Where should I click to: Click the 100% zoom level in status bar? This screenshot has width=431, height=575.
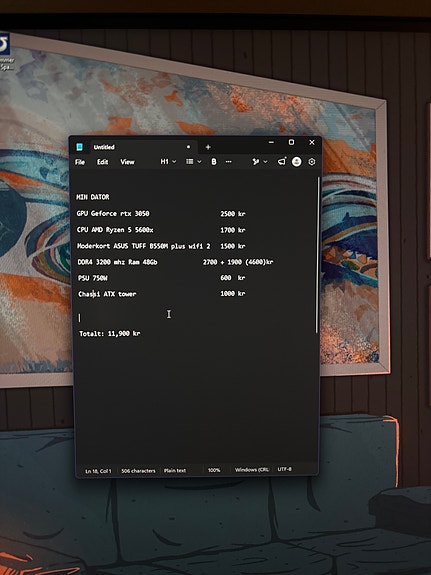(x=214, y=470)
